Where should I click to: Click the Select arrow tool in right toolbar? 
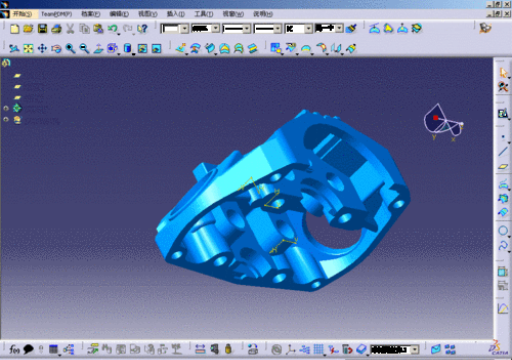pyautogui.click(x=503, y=72)
